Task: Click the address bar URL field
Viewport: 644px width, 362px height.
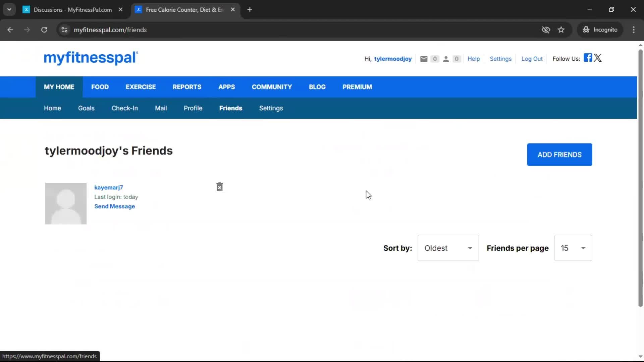Action: click(x=302, y=30)
